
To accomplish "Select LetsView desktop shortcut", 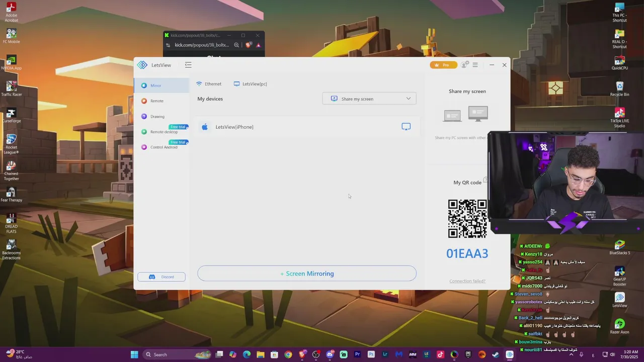I will 619,300.
